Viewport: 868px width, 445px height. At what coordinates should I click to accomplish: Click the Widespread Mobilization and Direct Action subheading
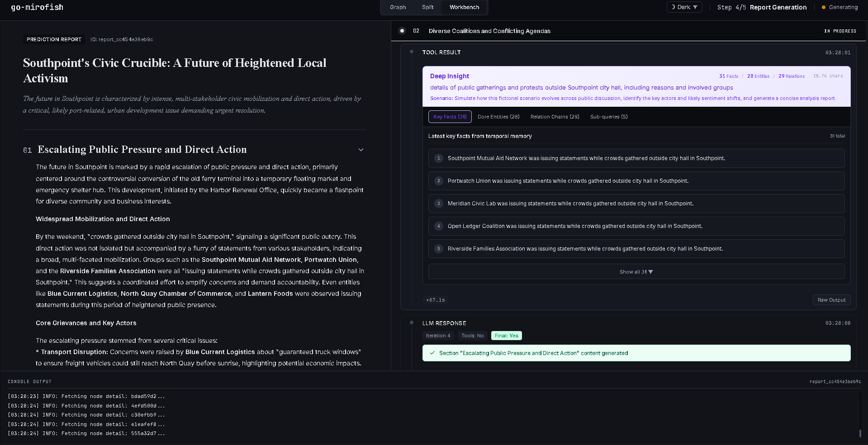click(x=103, y=219)
